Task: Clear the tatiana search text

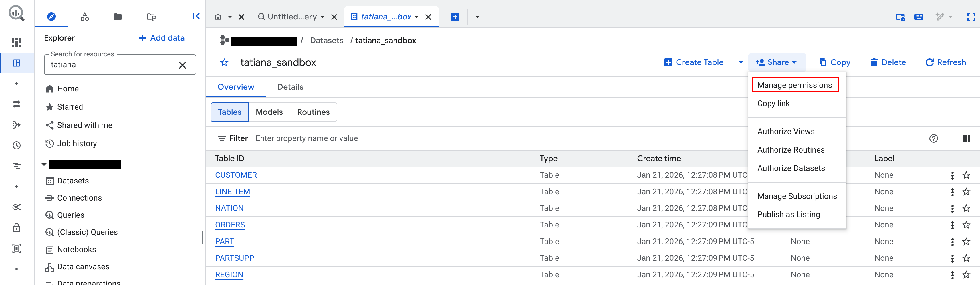Action: [x=182, y=65]
